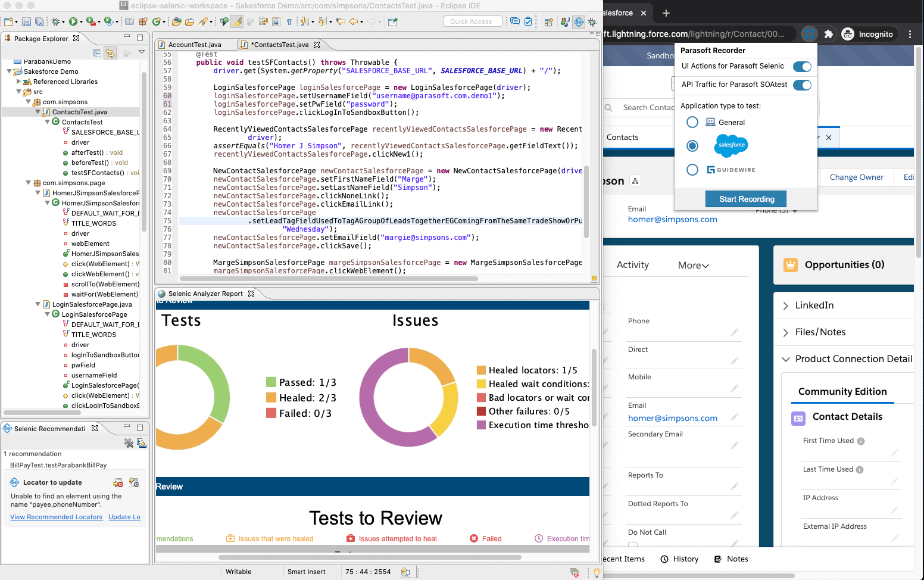Viewport: 924px width, 580px height.
Task: Click the Debug bug icon in toolbar
Action: 56,21
